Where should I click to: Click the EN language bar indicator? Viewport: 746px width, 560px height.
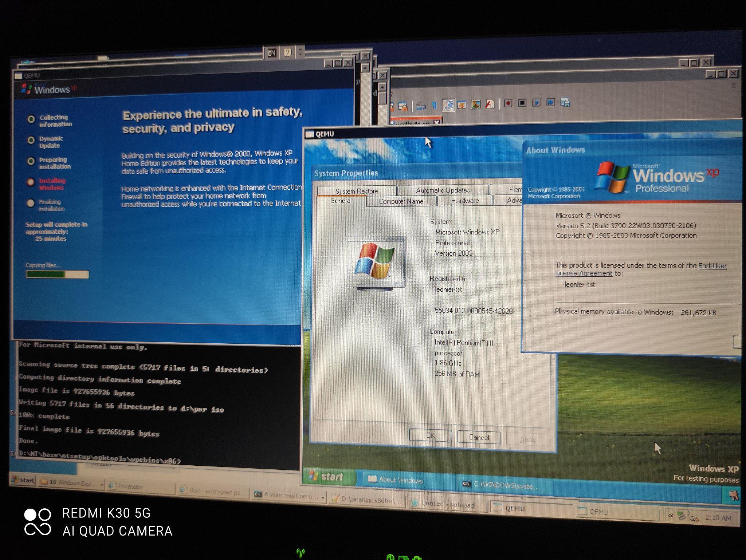click(x=271, y=53)
